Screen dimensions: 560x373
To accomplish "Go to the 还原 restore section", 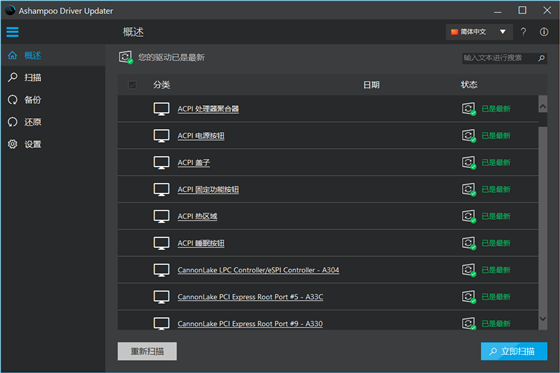I will coord(53,122).
